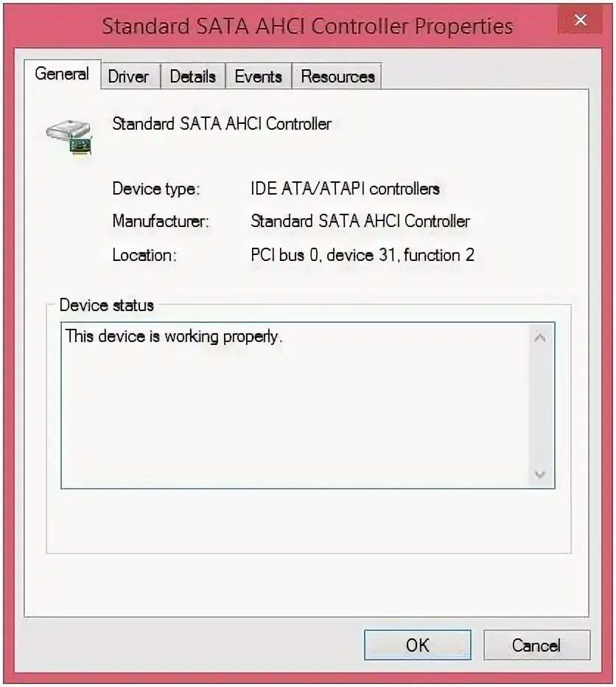Open the Driver tab
This screenshot has height=687, width=616.
tap(129, 77)
